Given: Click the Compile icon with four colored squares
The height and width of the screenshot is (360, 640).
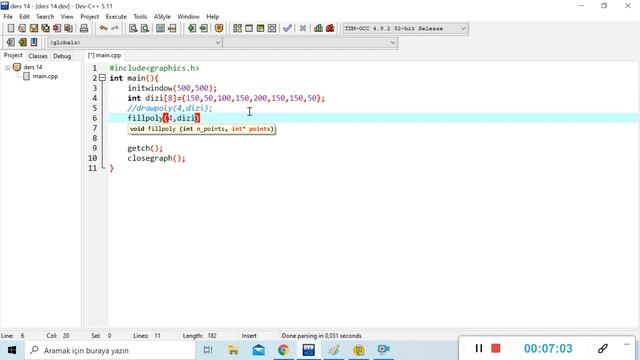Looking at the screenshot, I should [x=237, y=28].
